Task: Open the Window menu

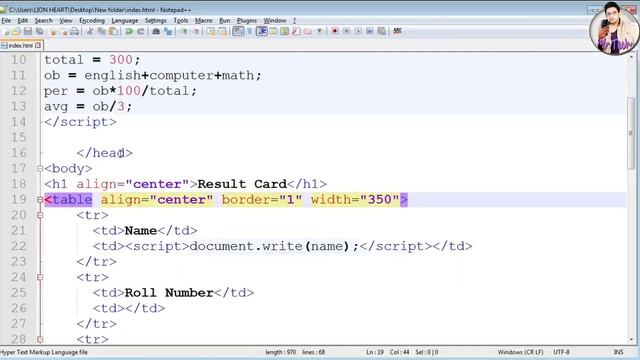Action: (275, 20)
